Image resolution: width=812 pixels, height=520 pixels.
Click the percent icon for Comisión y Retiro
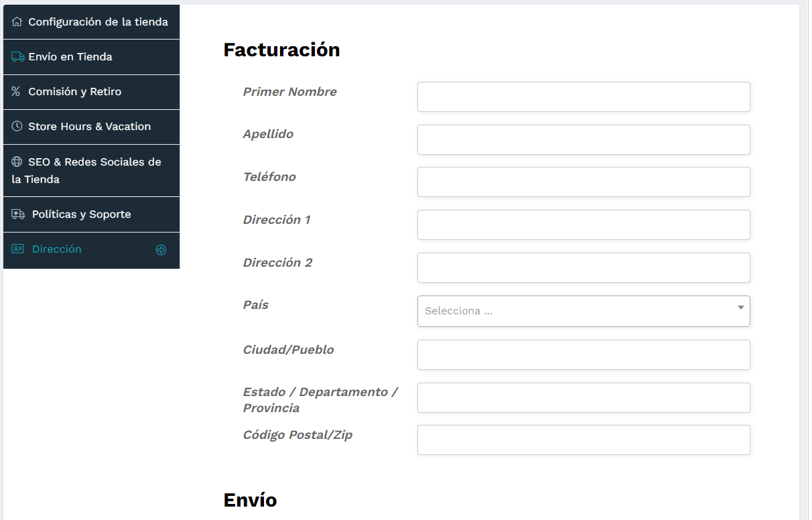click(x=16, y=92)
